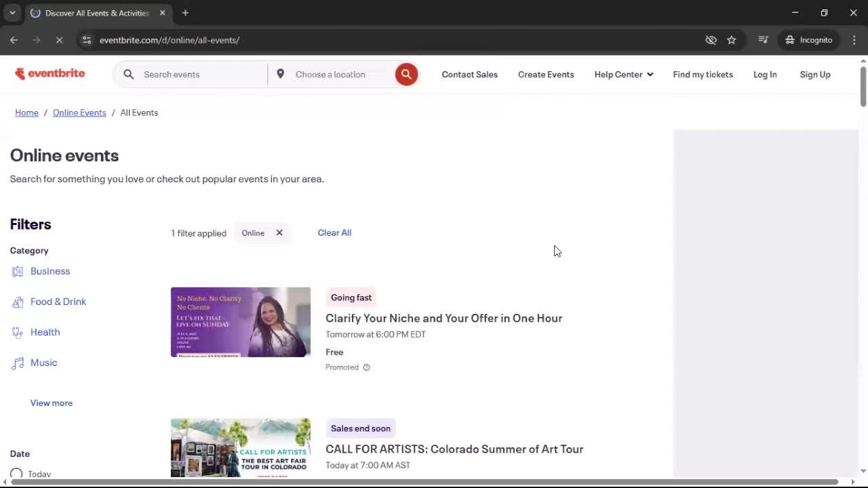Select the Today date radio button
The height and width of the screenshot is (488, 868).
click(x=16, y=473)
